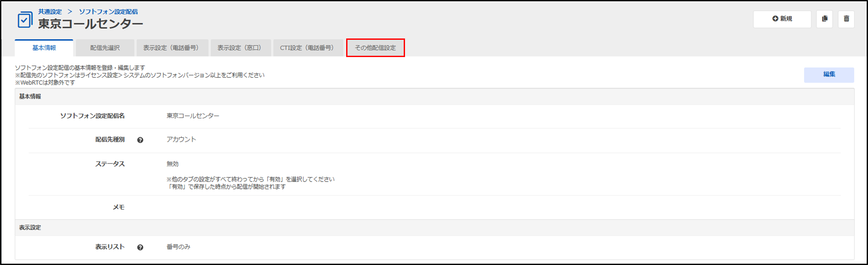Click the 表示リスト value 番号のみ
The width and height of the screenshot is (868, 265).
click(178, 247)
